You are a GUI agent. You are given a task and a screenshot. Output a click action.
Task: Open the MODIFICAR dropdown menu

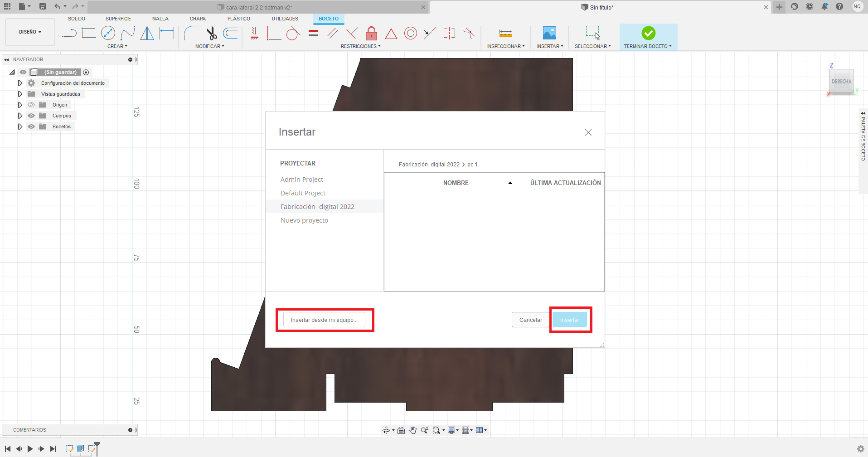click(x=210, y=46)
